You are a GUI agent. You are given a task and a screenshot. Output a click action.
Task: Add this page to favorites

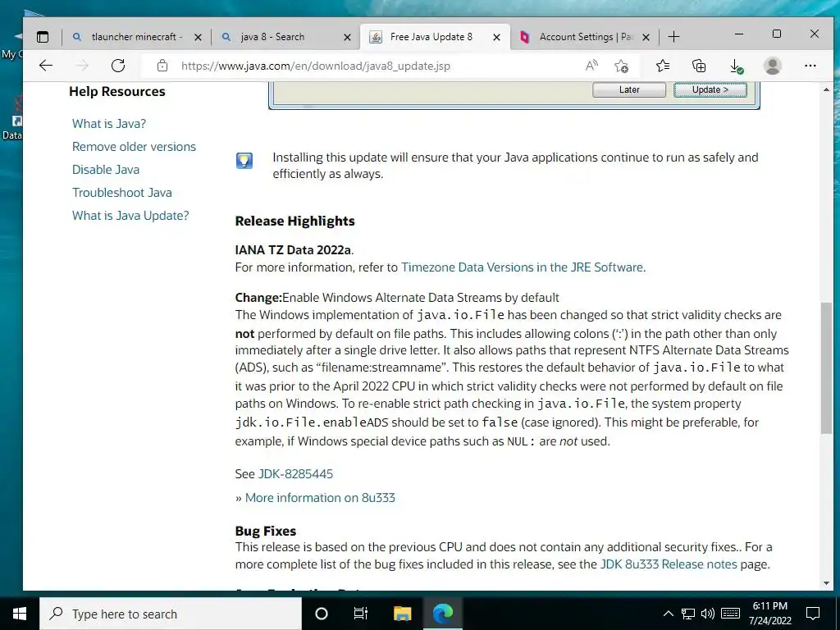(622, 66)
